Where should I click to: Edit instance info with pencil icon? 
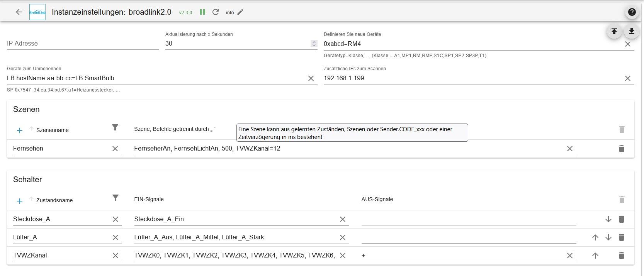click(x=240, y=12)
